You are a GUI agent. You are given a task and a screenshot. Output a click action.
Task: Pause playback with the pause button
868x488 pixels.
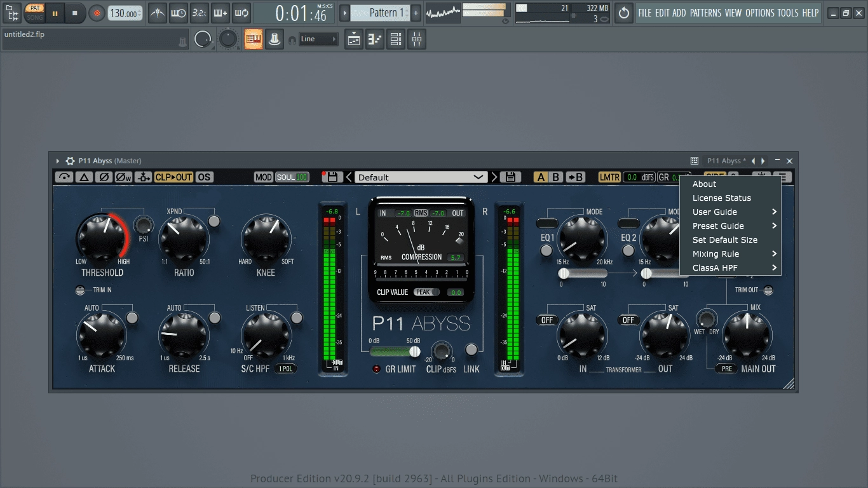point(55,13)
